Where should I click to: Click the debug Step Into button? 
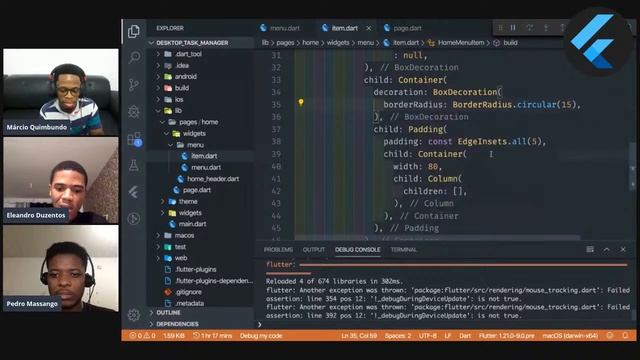pyautogui.click(x=546, y=28)
